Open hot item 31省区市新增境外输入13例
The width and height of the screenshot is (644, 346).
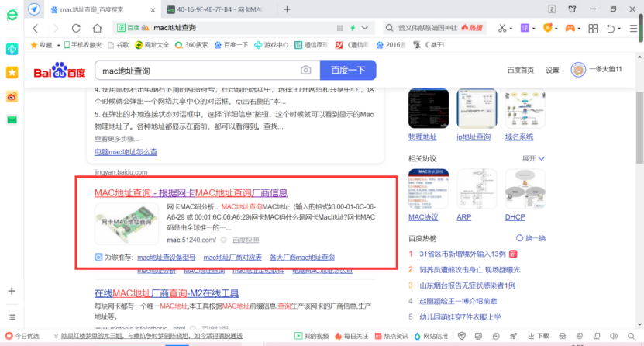coord(462,254)
